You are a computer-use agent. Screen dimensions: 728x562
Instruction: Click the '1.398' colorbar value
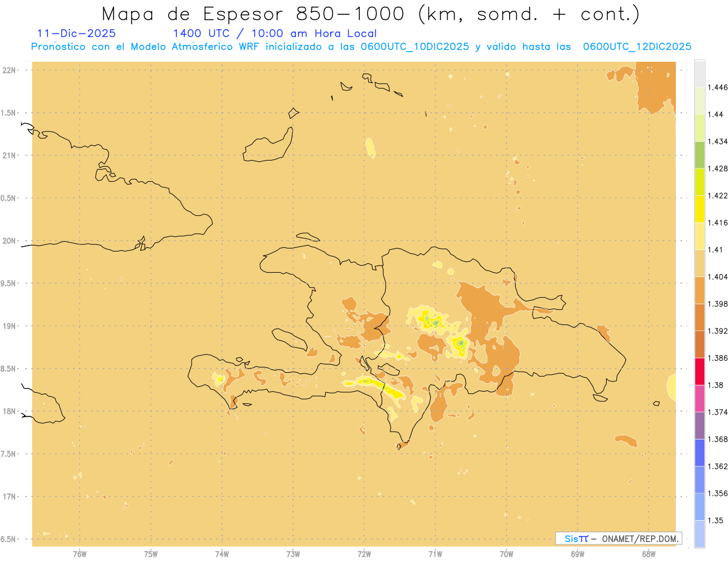tap(718, 304)
